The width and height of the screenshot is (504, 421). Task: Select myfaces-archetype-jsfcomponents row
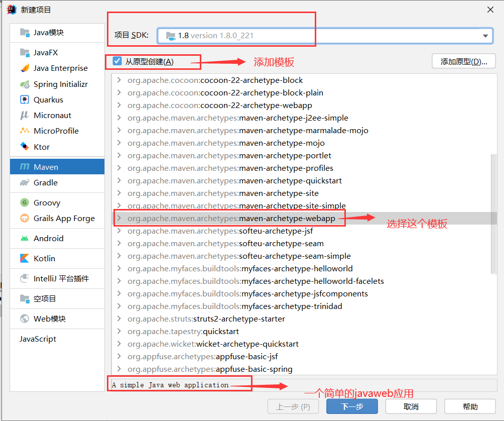(304, 293)
